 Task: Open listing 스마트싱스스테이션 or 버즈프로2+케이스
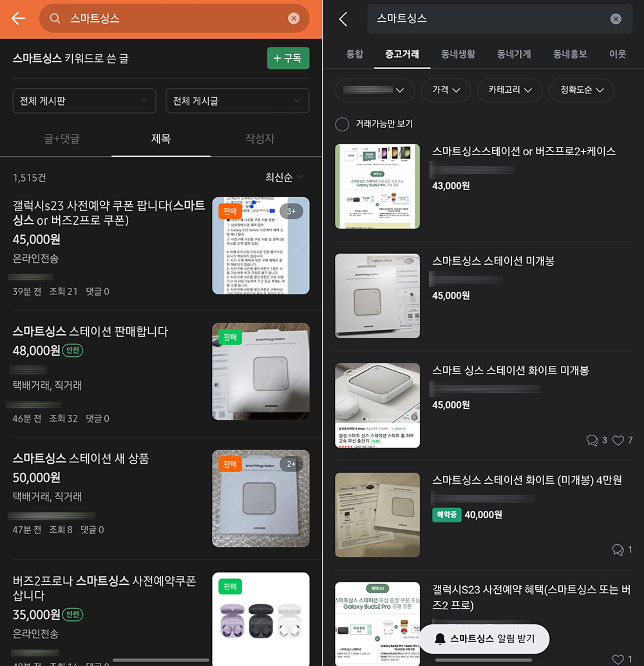click(524, 151)
